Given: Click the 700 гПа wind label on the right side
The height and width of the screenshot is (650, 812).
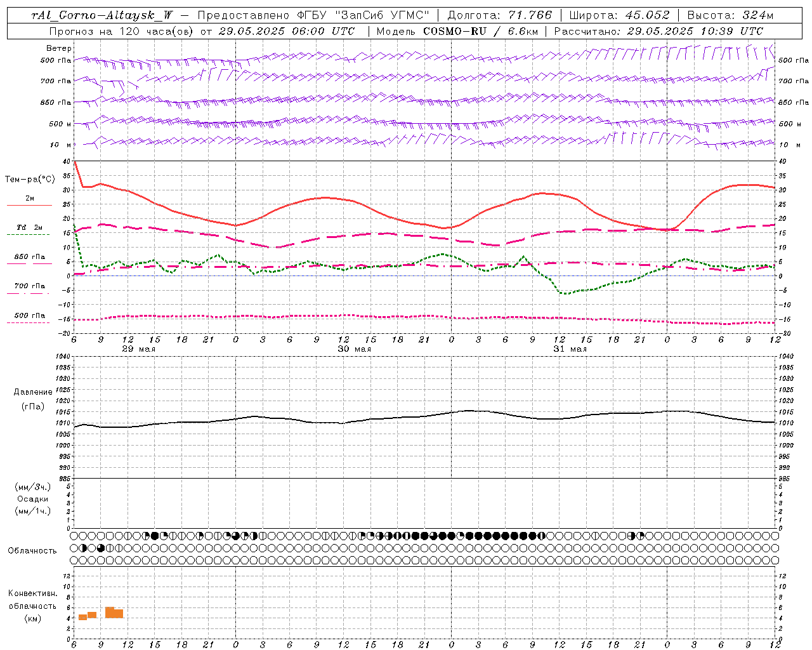Looking at the screenshot, I should tap(794, 81).
